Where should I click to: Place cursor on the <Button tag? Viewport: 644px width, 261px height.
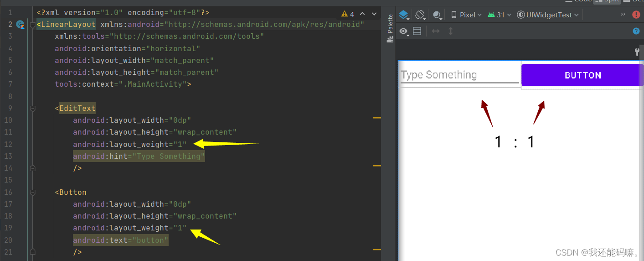coord(71,192)
